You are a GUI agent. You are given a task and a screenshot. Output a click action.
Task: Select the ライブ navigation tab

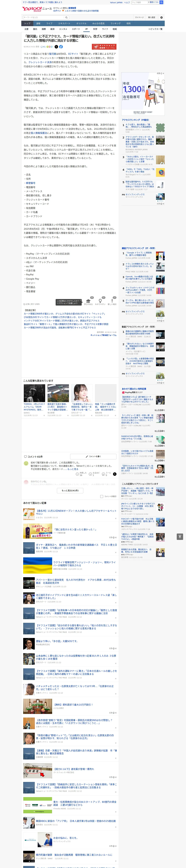(49, 24)
